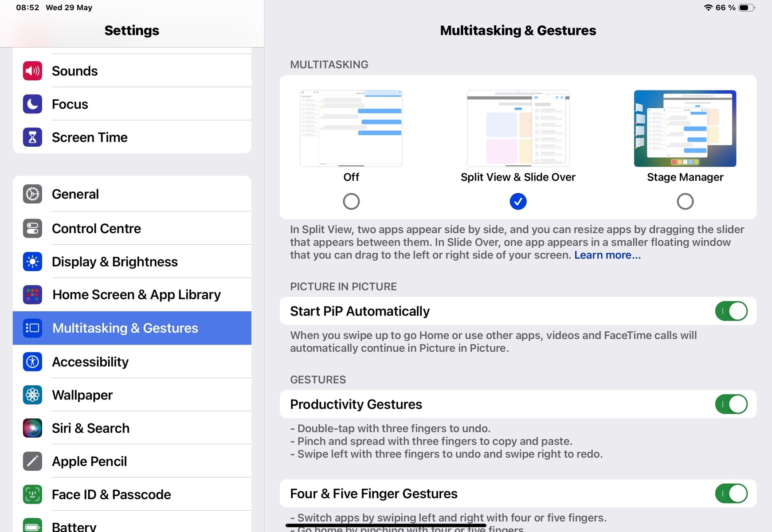Image resolution: width=772 pixels, height=532 pixels.
Task: Open the Apple Pencil settings
Action: [x=90, y=462]
